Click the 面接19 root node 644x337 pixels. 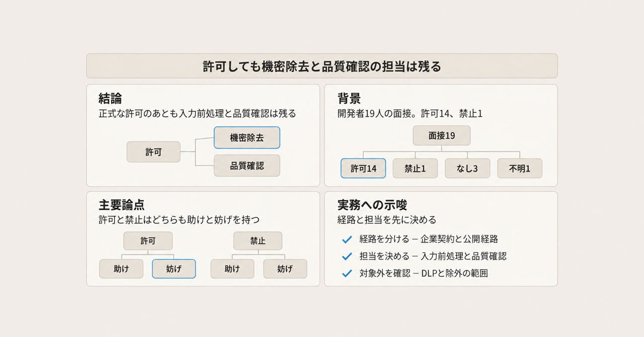[442, 136]
